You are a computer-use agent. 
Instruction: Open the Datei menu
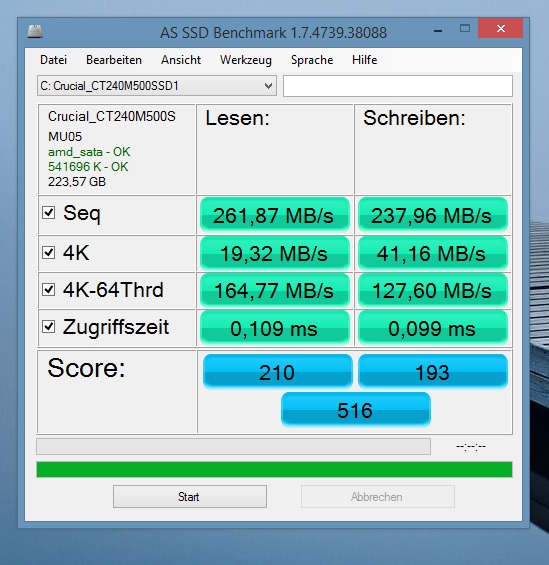click(x=53, y=60)
